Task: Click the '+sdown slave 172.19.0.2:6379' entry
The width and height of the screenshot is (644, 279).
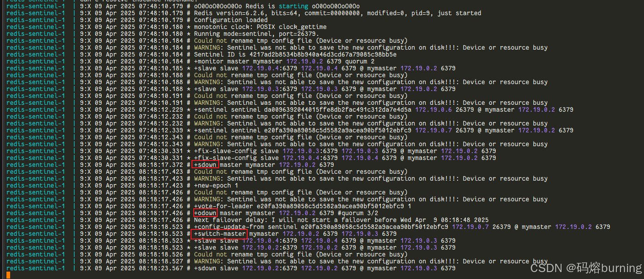Action: [x=325, y=268]
